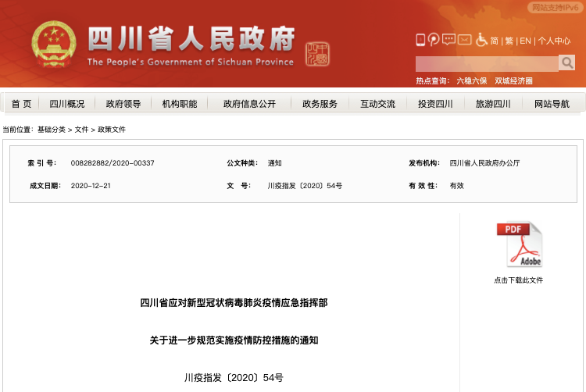The height and width of the screenshot is (392, 586).
Task: Click 川疫指发〔2020〕54号 below the article title
Action: 234,378
